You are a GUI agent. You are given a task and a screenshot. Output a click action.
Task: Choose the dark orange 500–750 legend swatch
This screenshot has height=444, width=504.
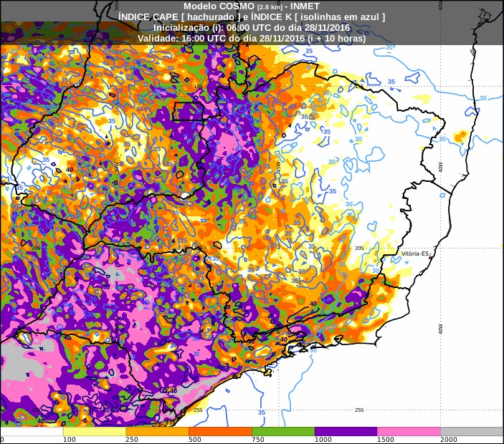[x=220, y=432]
